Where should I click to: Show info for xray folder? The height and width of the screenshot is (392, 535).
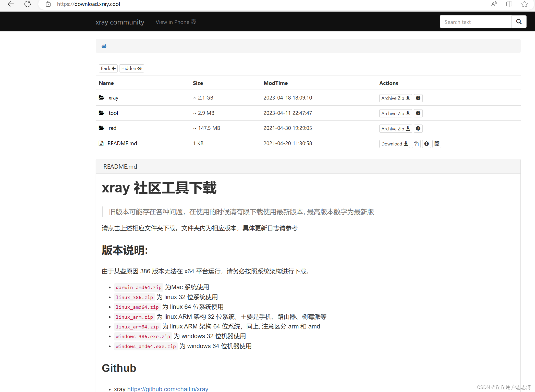418,98
